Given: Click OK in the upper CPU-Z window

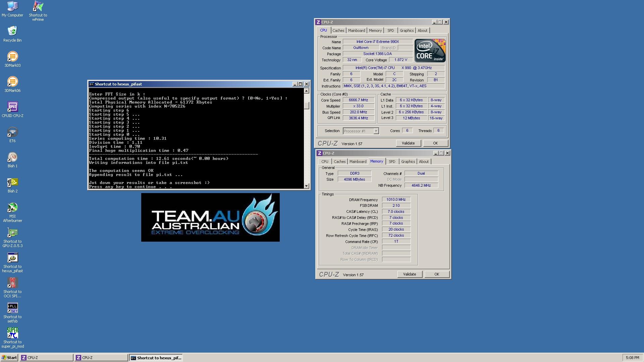Looking at the screenshot, I should click(x=435, y=143).
